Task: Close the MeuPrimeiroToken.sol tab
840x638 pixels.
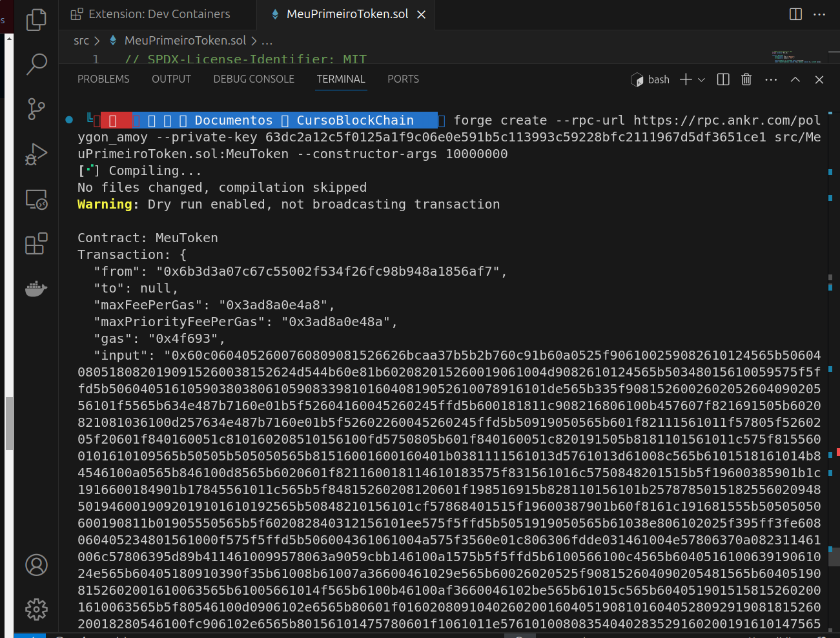Action: point(422,14)
